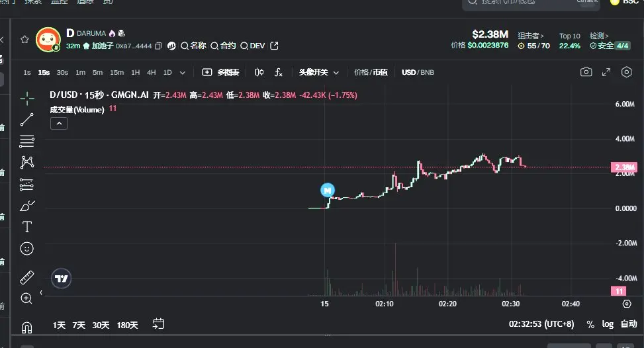This screenshot has width=644, height=348.
Task: Select the text annotation tool
Action: [x=26, y=227]
